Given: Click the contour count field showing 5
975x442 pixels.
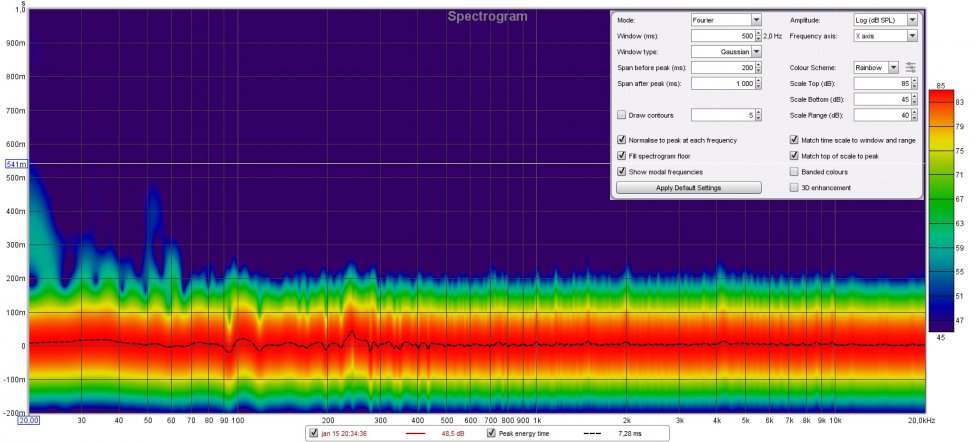Looking at the screenshot, I should point(723,115).
